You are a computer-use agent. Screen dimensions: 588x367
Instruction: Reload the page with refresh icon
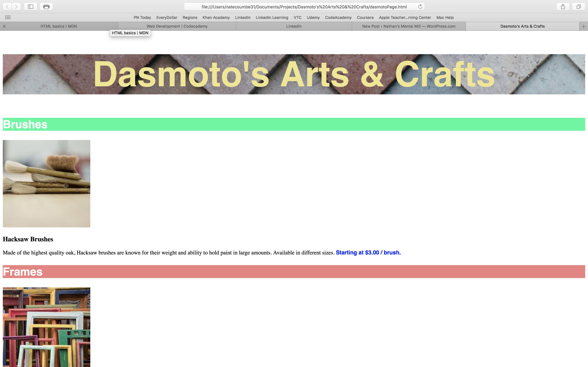coord(420,7)
